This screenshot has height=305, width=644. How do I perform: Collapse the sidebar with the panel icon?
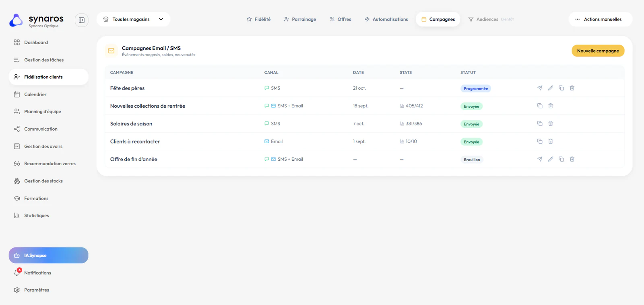coord(82,20)
